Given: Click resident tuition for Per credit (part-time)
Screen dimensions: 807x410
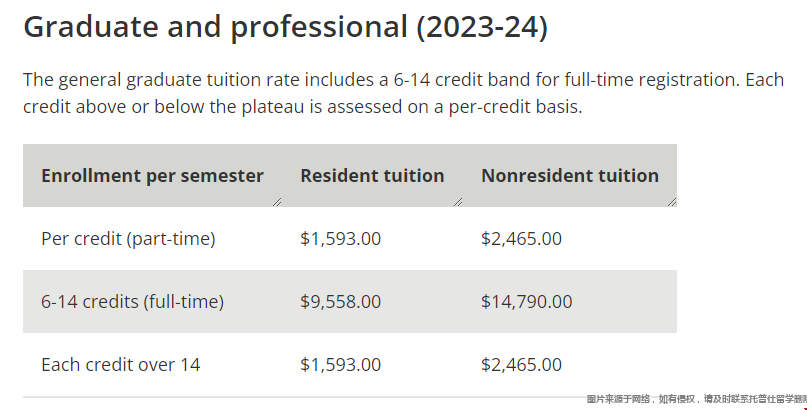Looking at the screenshot, I should point(340,239).
